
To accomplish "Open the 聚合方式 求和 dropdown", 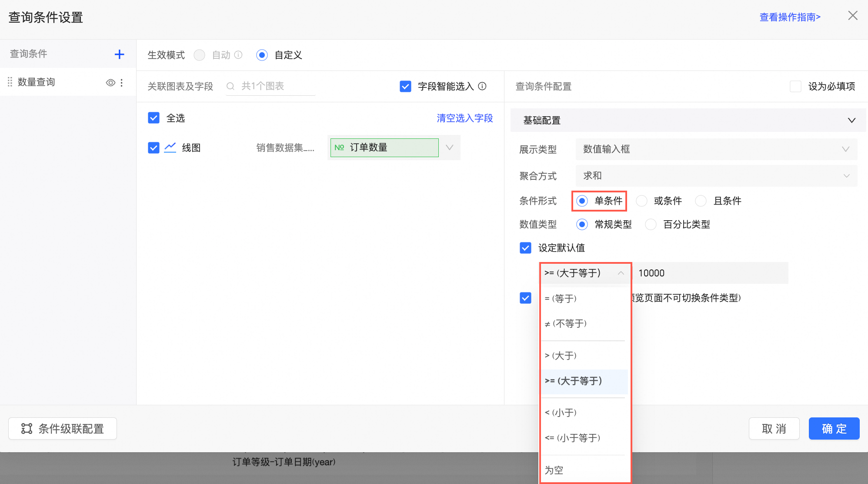I will tap(716, 176).
